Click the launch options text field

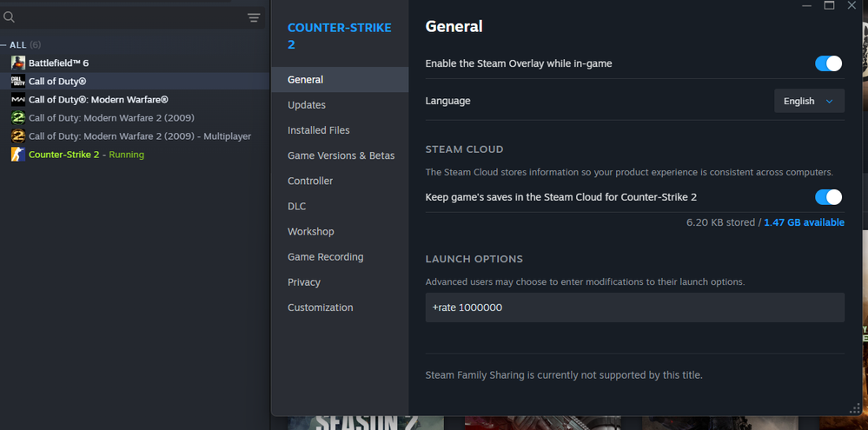pos(635,308)
